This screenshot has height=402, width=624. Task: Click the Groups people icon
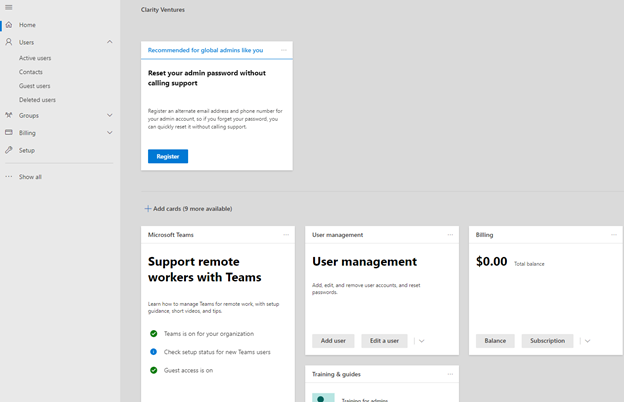coord(8,115)
